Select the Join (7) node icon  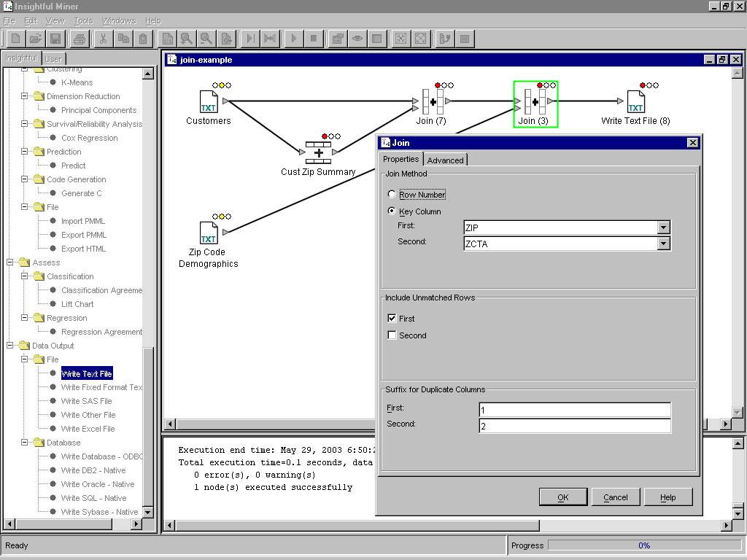point(433,101)
